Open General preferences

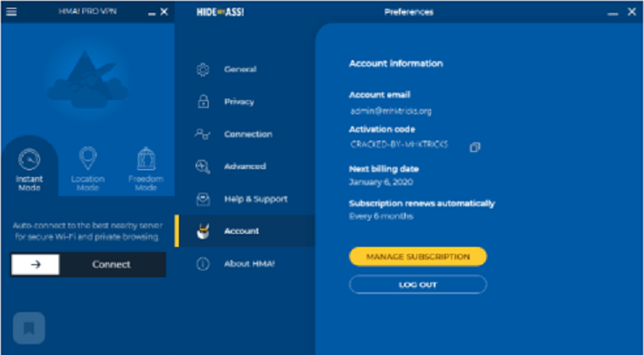click(x=240, y=70)
